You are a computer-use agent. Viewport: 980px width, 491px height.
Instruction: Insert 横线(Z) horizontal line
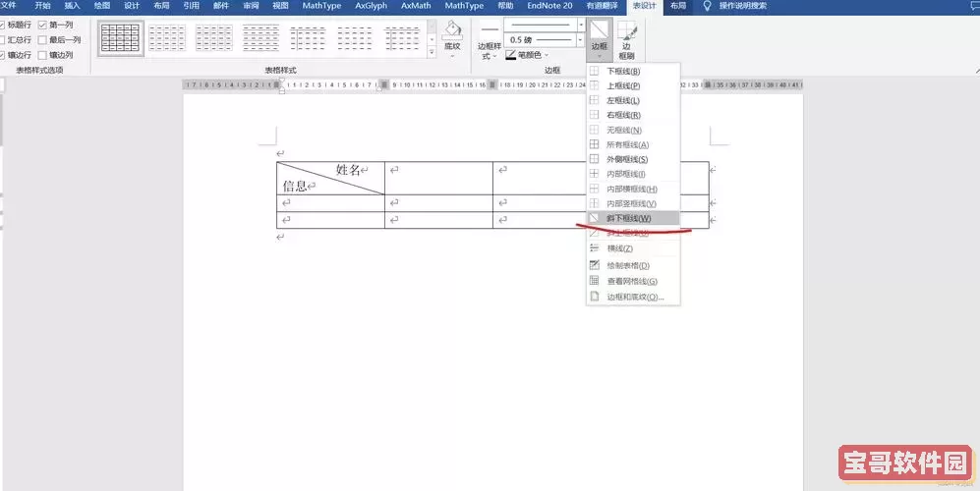point(632,248)
